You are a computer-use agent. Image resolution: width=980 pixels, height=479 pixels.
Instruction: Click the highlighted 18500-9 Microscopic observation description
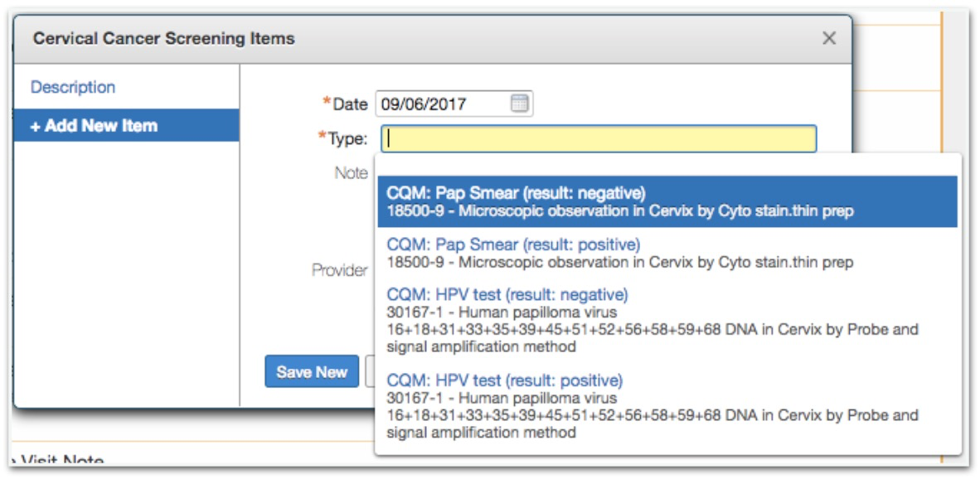(x=619, y=211)
